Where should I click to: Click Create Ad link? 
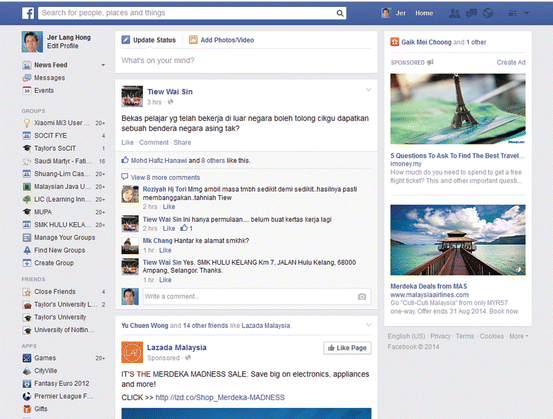[511, 62]
